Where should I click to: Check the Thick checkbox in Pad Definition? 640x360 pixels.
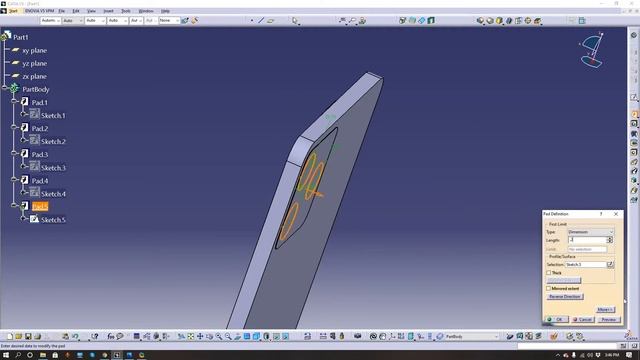549,273
